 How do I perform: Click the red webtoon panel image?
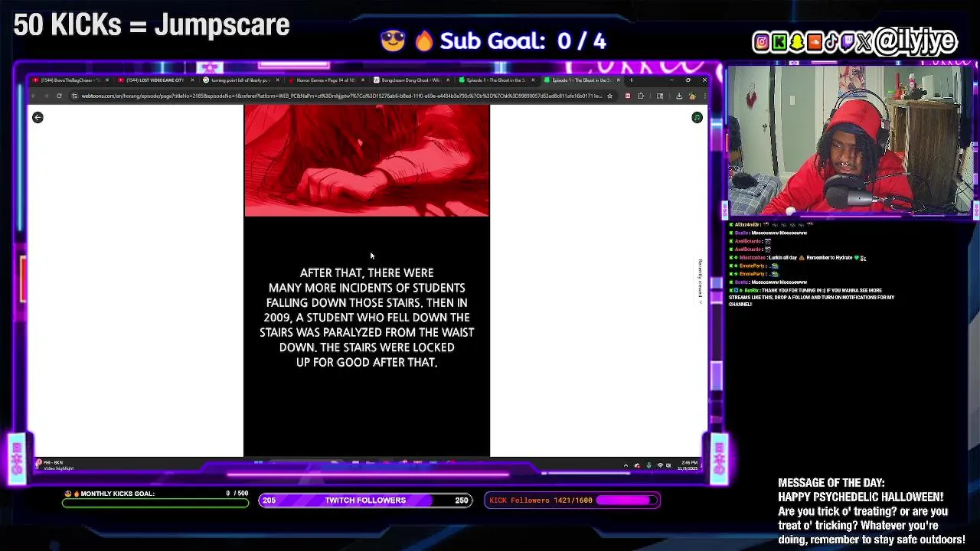[x=367, y=161]
